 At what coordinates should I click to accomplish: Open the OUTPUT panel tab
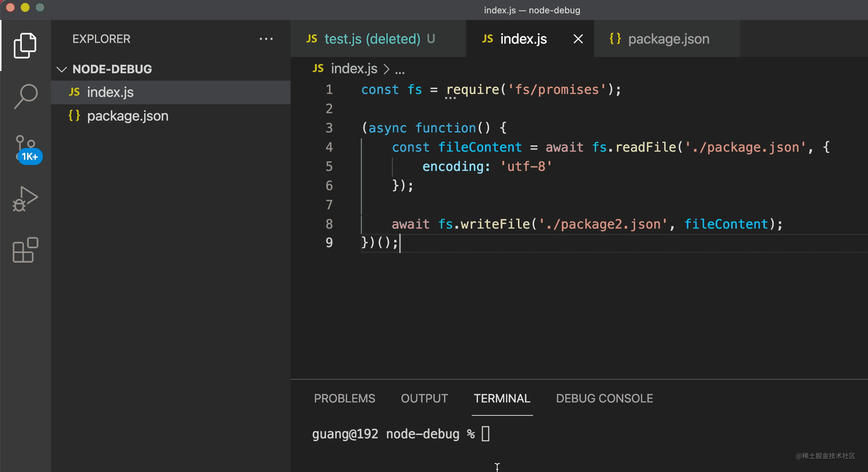click(424, 398)
